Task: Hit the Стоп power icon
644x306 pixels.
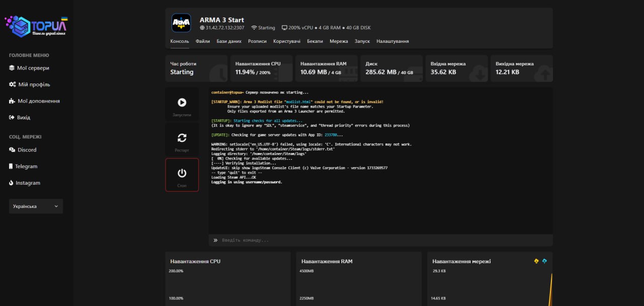Action: 182,173
